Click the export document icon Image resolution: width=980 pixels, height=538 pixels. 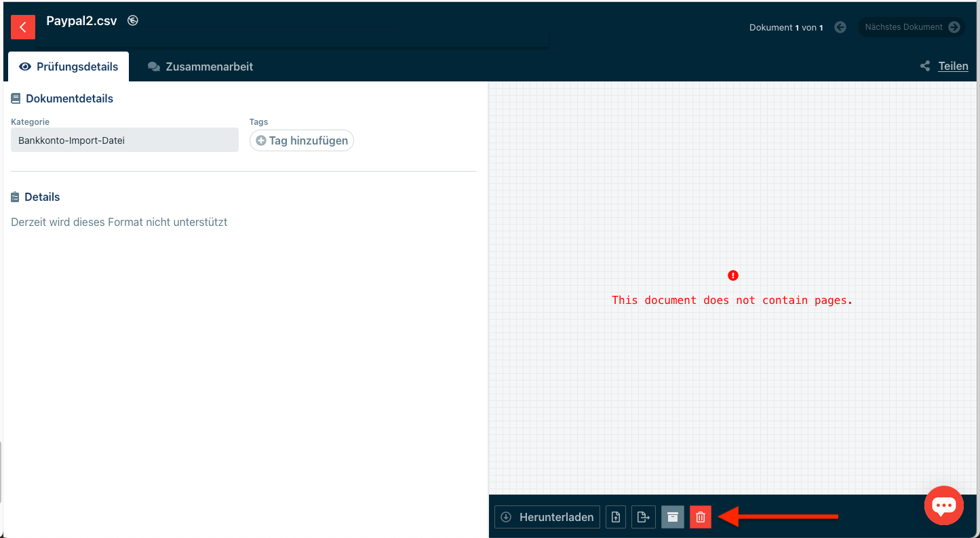(644, 517)
